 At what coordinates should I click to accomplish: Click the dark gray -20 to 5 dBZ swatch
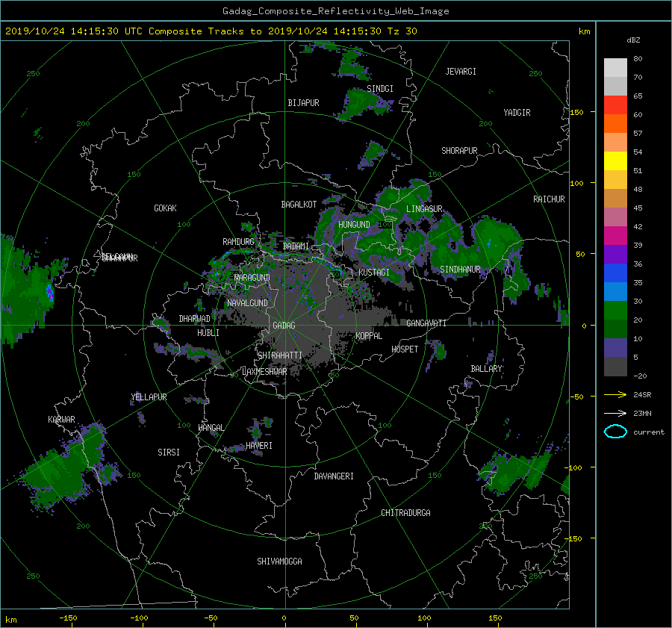[615, 367]
